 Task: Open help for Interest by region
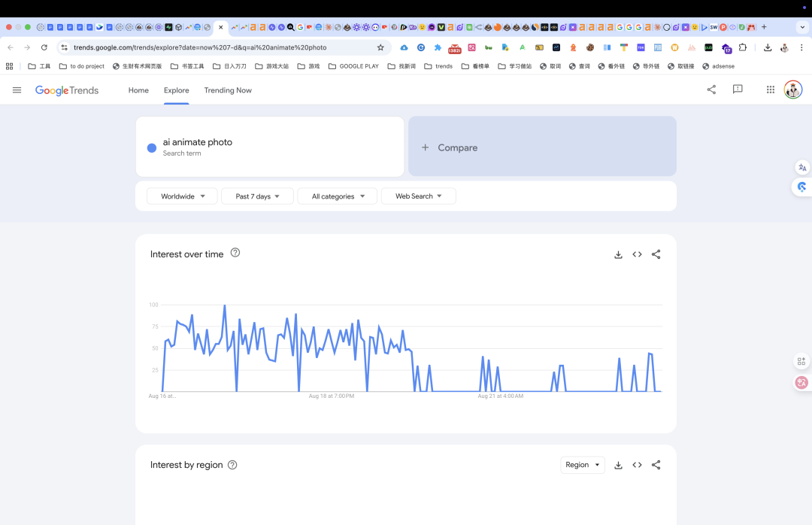[x=232, y=465]
